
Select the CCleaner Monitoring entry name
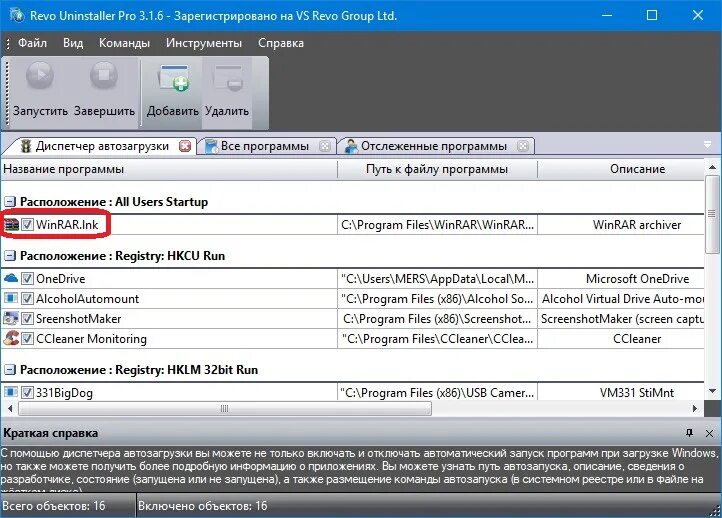click(91, 339)
